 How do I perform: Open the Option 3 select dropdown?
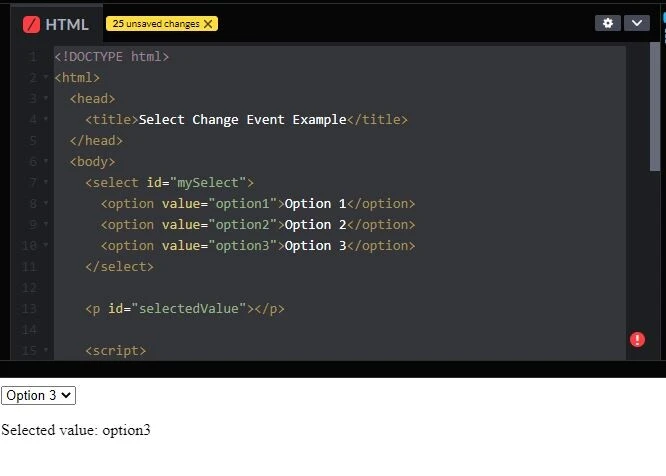point(38,396)
